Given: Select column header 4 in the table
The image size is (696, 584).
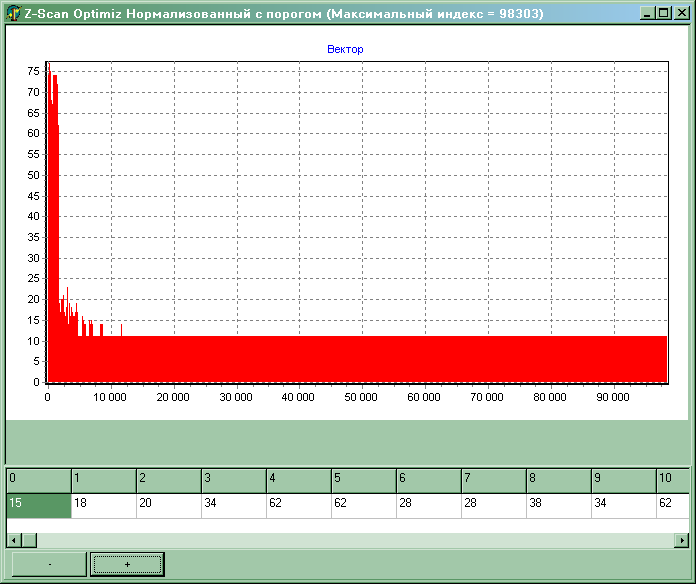Looking at the screenshot, I should tap(299, 481).
